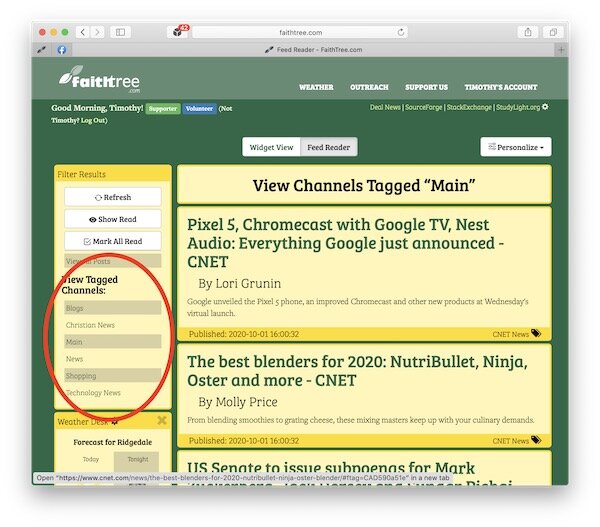Click the Safari back arrow

click(83, 32)
